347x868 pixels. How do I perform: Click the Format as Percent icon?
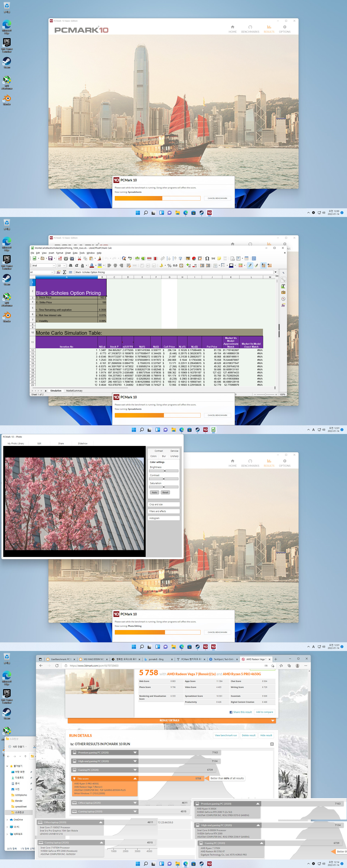[x=170, y=265]
